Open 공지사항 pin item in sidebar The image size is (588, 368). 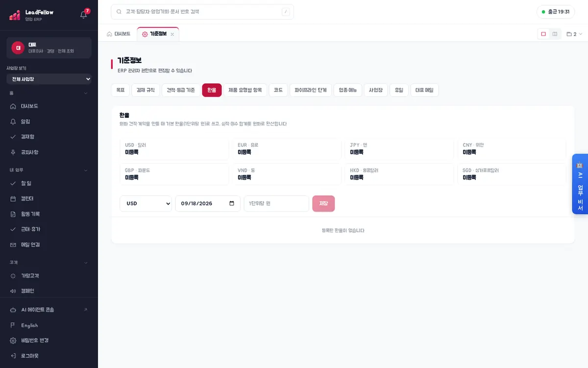[x=49, y=152]
